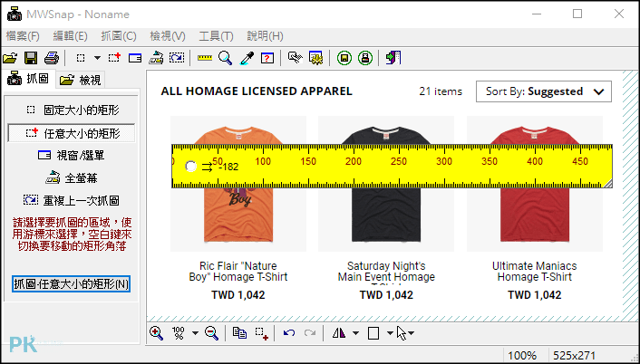
Task: Click the exit door icon
Action: pos(393,58)
